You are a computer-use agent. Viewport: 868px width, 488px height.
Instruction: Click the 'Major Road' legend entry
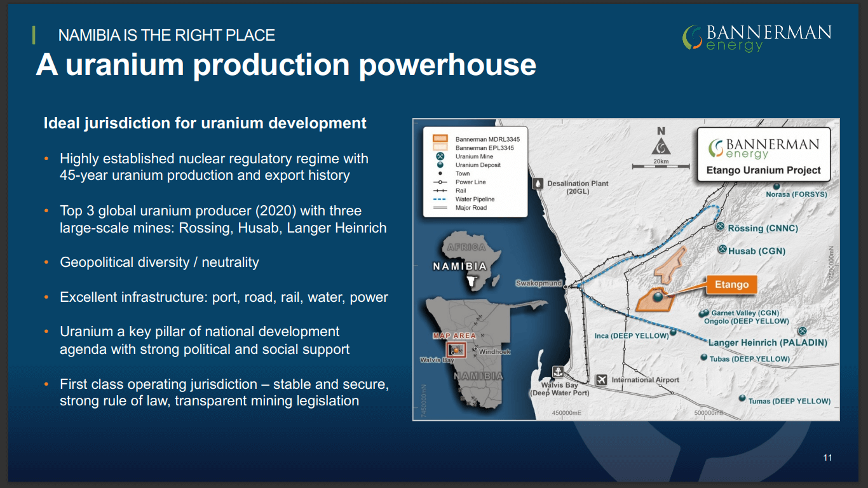(x=471, y=208)
